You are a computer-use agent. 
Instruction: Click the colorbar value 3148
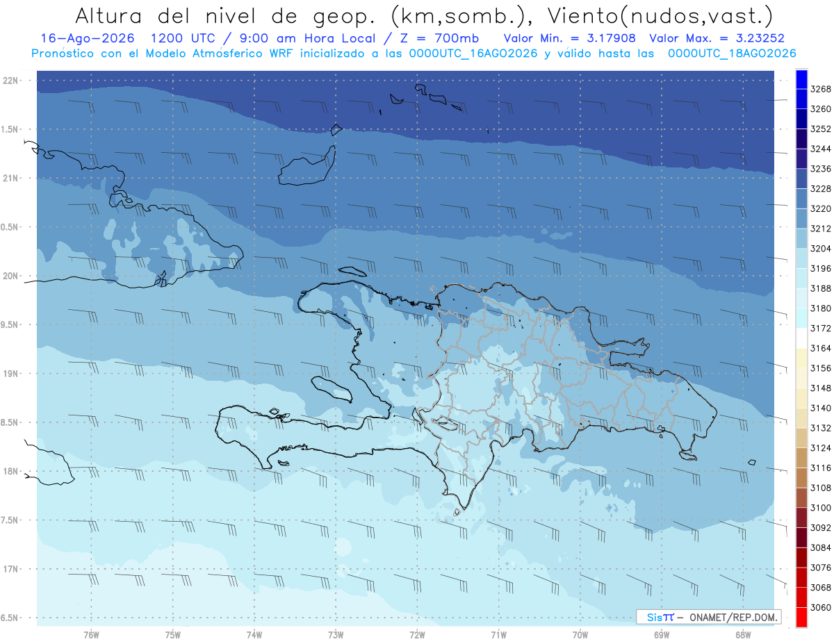[820, 388]
